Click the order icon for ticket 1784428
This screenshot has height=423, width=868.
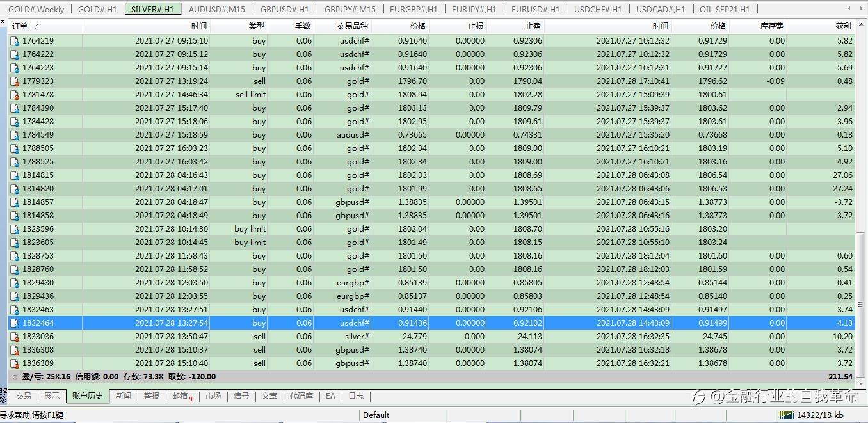15,122
